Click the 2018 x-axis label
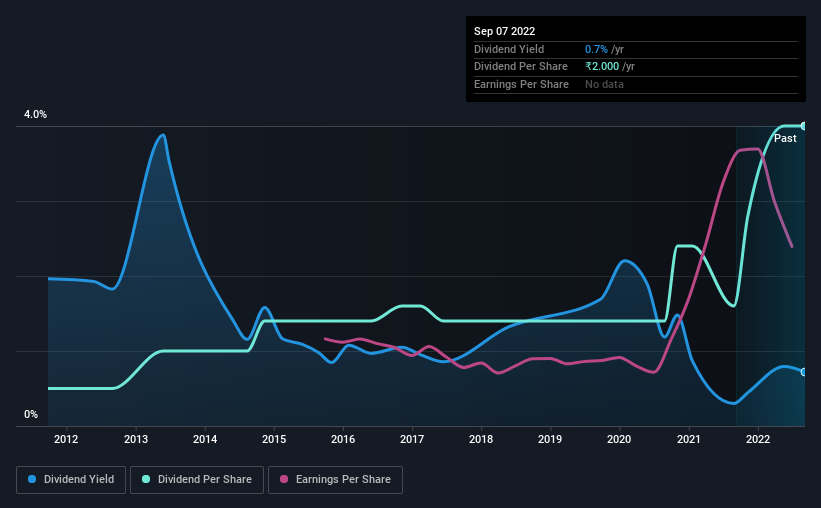This screenshot has width=821, height=508. coord(481,439)
